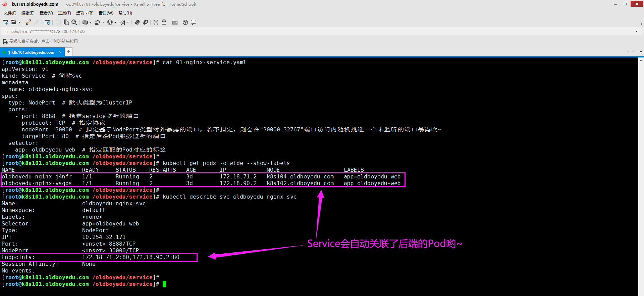Image resolution: width=644 pixels, height=296 pixels.
Task: Toggle Full Screen icon
Action: point(156,22)
